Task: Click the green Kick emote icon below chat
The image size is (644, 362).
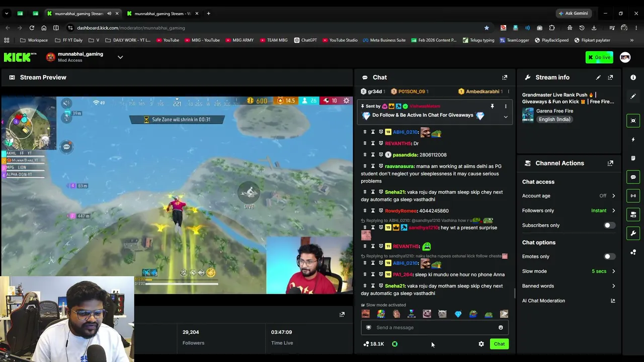Action: point(394,344)
